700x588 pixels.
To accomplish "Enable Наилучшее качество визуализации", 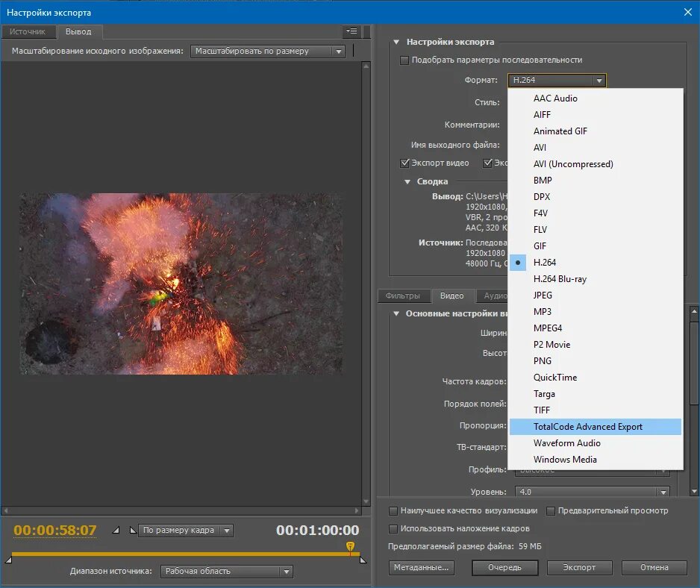I will (x=394, y=511).
